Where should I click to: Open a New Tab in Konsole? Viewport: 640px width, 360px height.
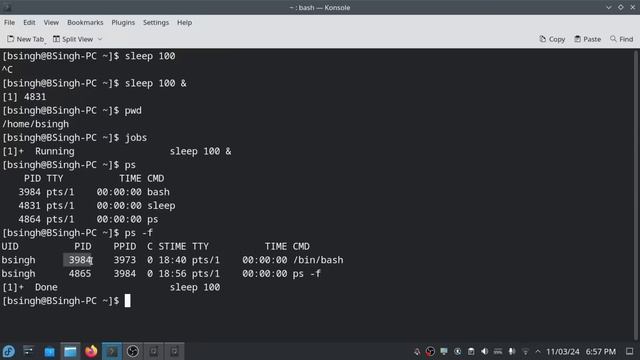25,39
